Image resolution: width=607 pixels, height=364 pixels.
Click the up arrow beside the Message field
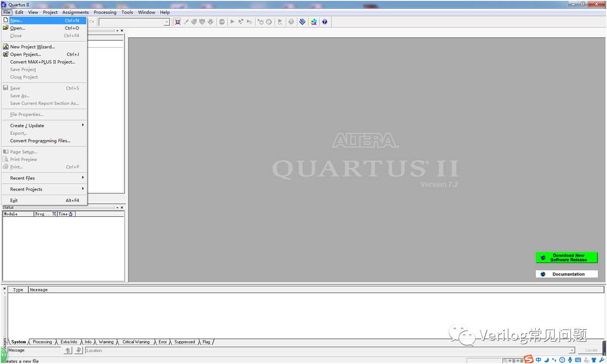tap(68, 350)
